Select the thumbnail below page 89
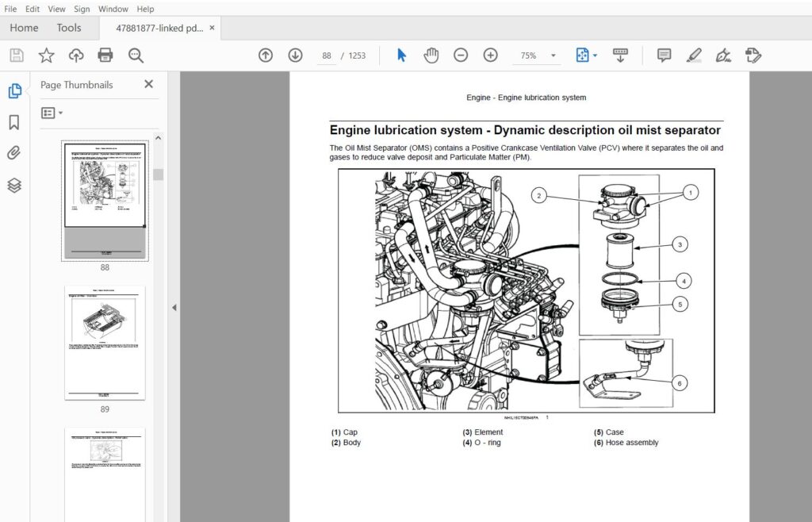The height and width of the screenshot is (522, 812). click(105, 474)
